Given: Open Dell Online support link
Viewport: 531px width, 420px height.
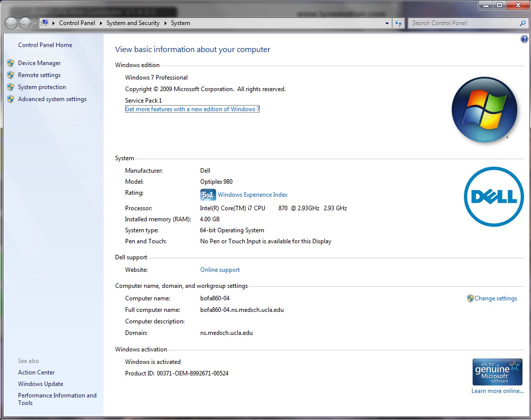Looking at the screenshot, I should click(x=220, y=270).
